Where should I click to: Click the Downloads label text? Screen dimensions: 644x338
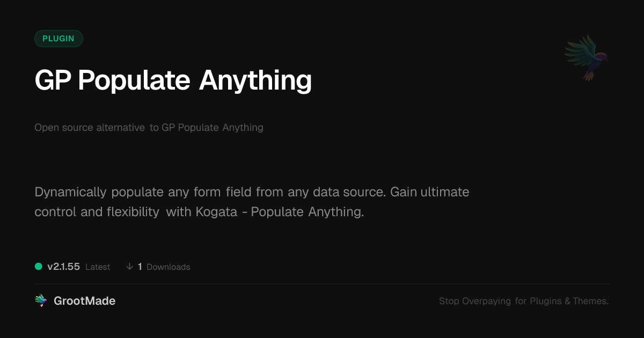[168, 267]
